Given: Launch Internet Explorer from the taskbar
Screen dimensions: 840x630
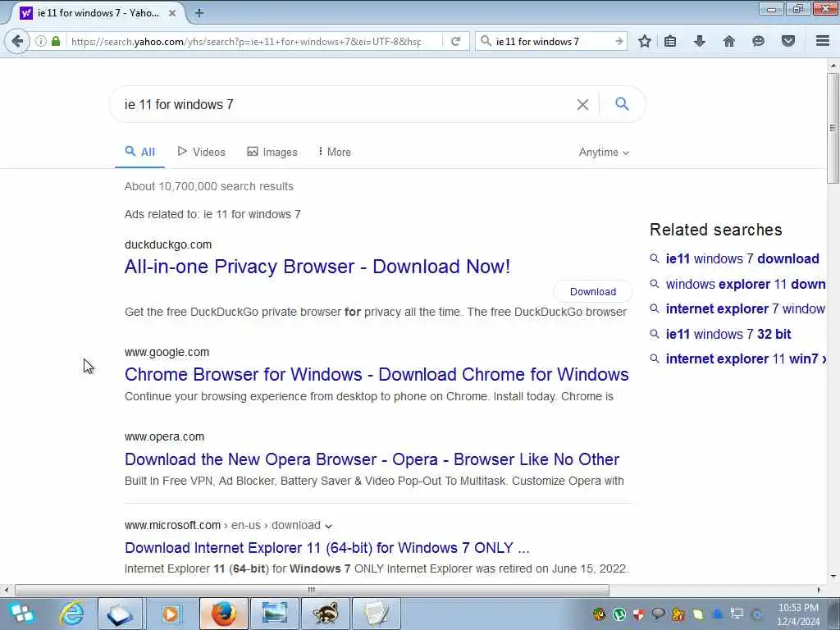Looking at the screenshot, I should pyautogui.click(x=72, y=614).
